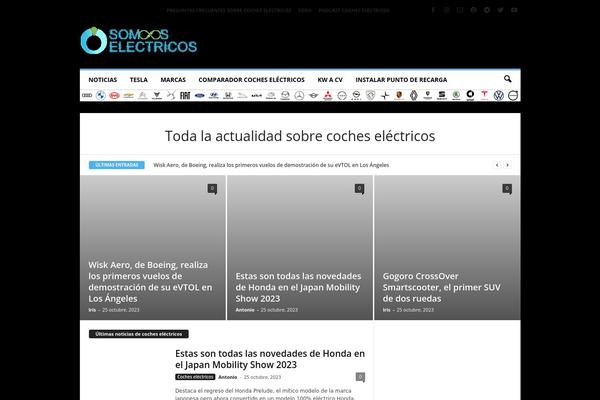Select the Skoda brand logo
Screen dimensions: 600x400
coord(456,95)
